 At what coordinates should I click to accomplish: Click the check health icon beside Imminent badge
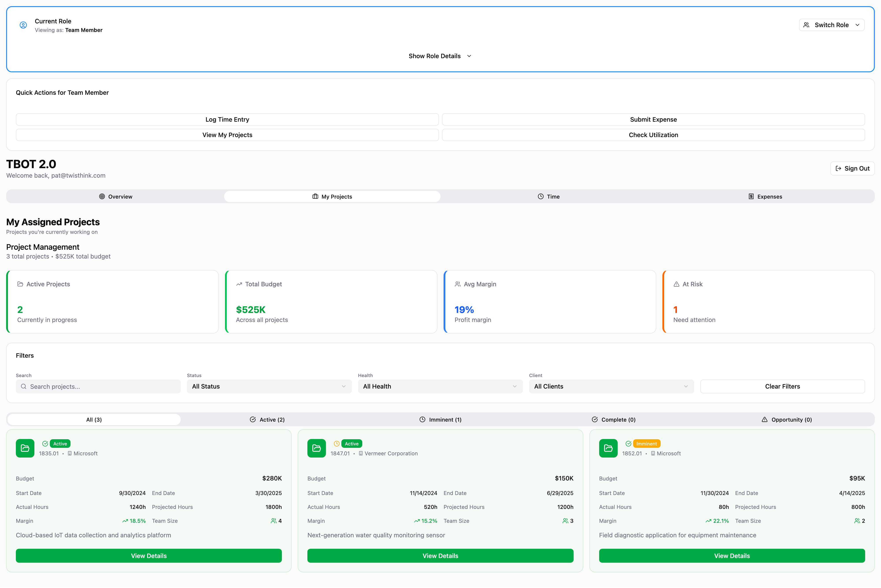coord(628,444)
